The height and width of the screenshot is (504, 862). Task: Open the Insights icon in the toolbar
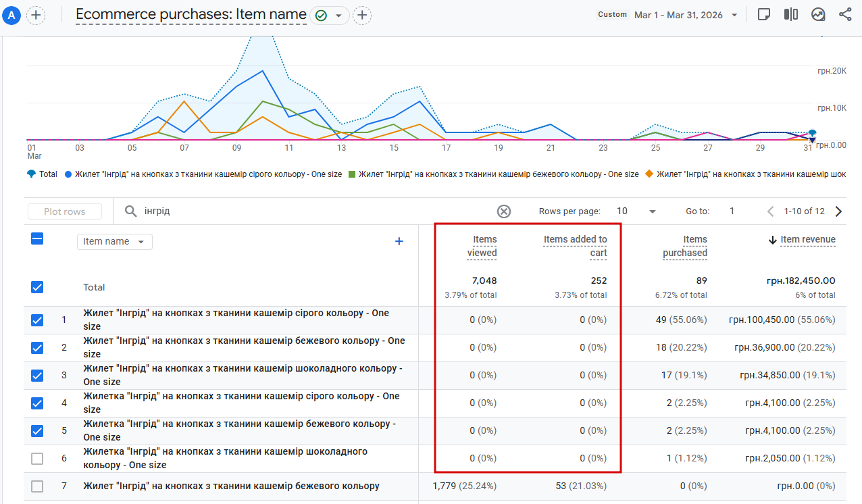pos(818,15)
